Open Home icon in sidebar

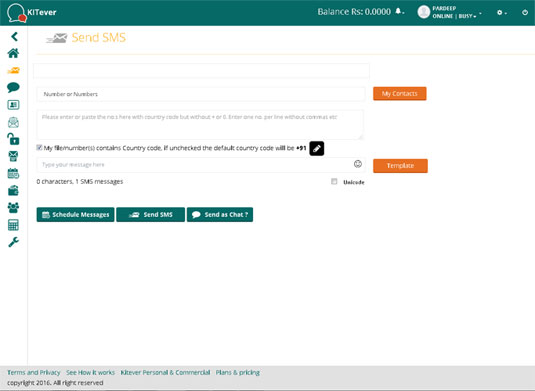pos(13,53)
